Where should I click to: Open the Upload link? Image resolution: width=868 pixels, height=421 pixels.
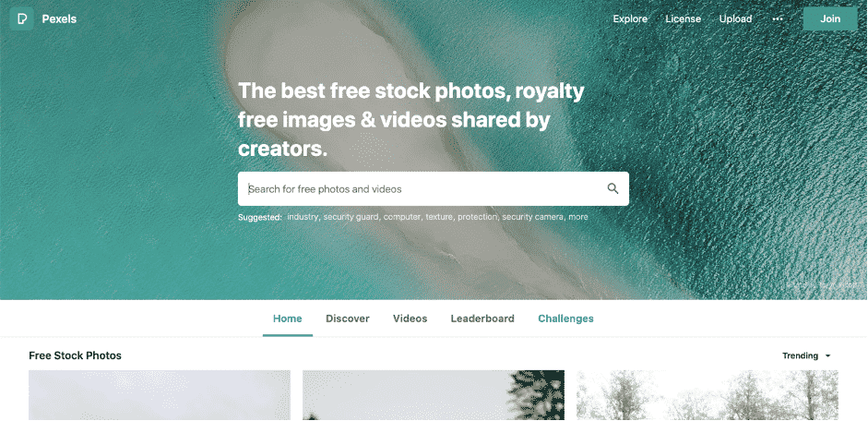point(735,18)
